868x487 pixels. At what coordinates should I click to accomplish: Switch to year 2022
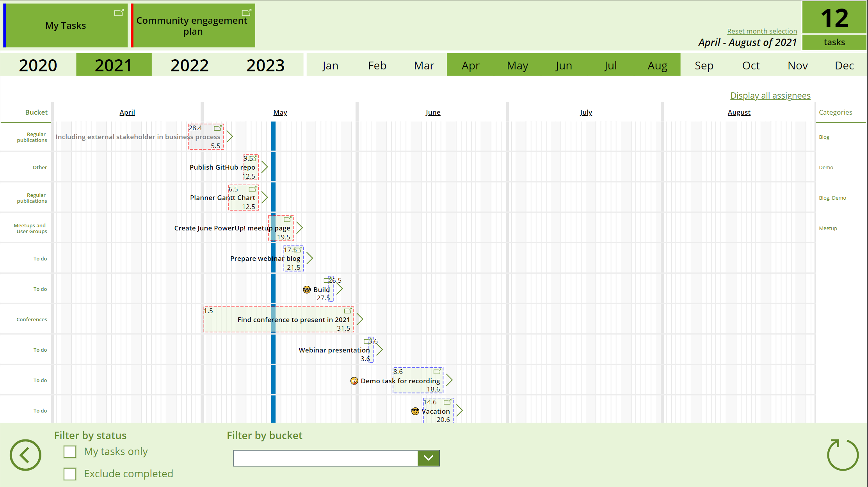189,65
